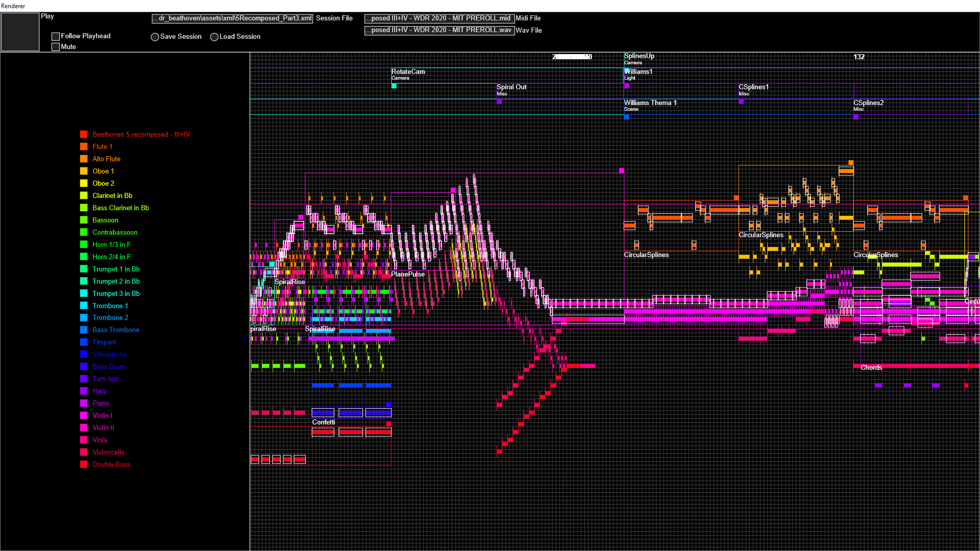
Task: Select the Contrabassoon track label
Action: point(115,232)
